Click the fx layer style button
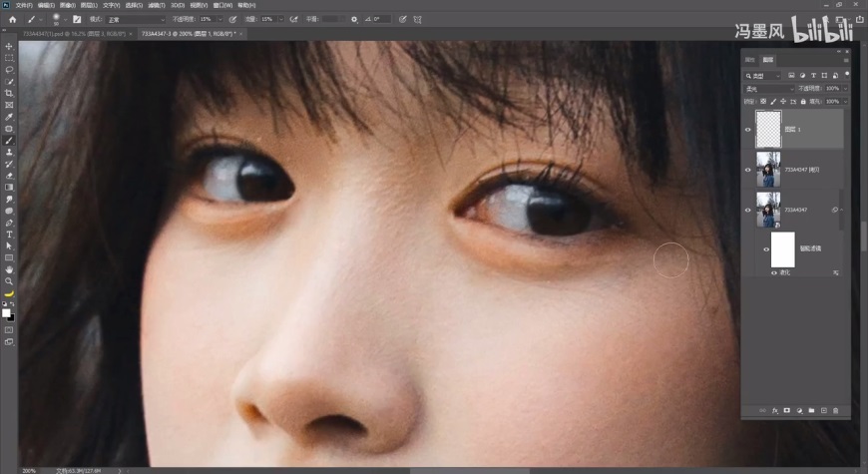 pyautogui.click(x=774, y=411)
